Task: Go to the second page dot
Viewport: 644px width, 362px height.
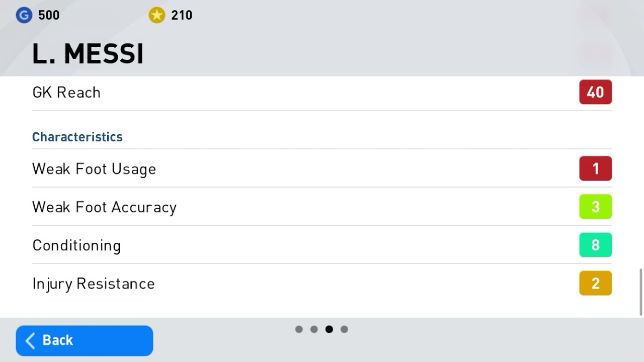Action: click(314, 329)
